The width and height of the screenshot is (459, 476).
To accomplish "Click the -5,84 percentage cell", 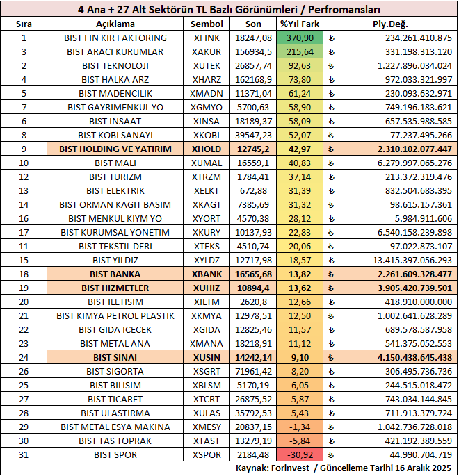I will 300,441.
